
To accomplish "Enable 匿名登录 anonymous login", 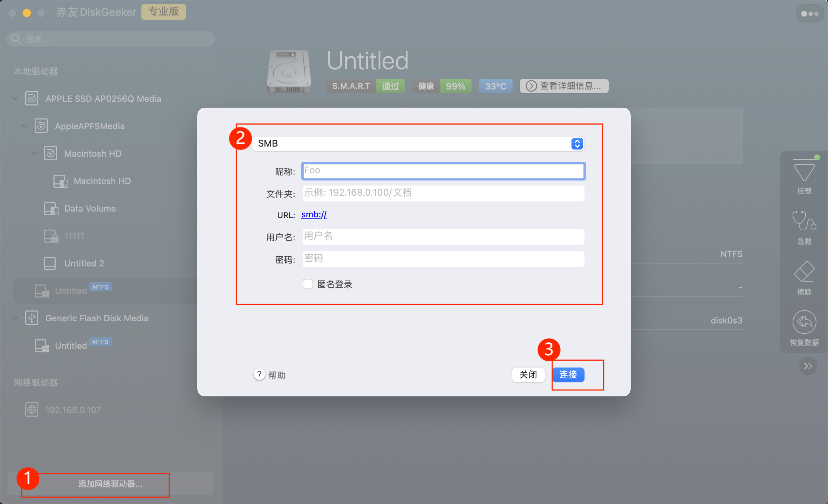I will [x=307, y=284].
